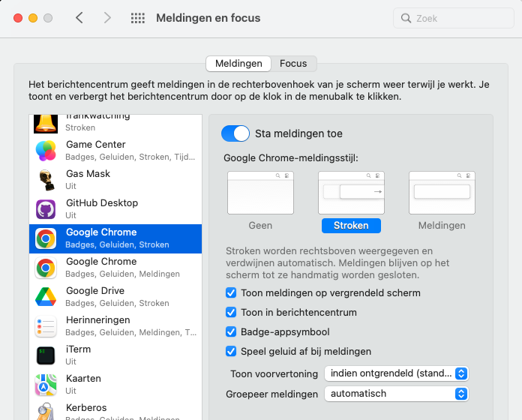Select Kerberos in the app list
The image size is (522, 420).
pyautogui.click(x=115, y=410)
